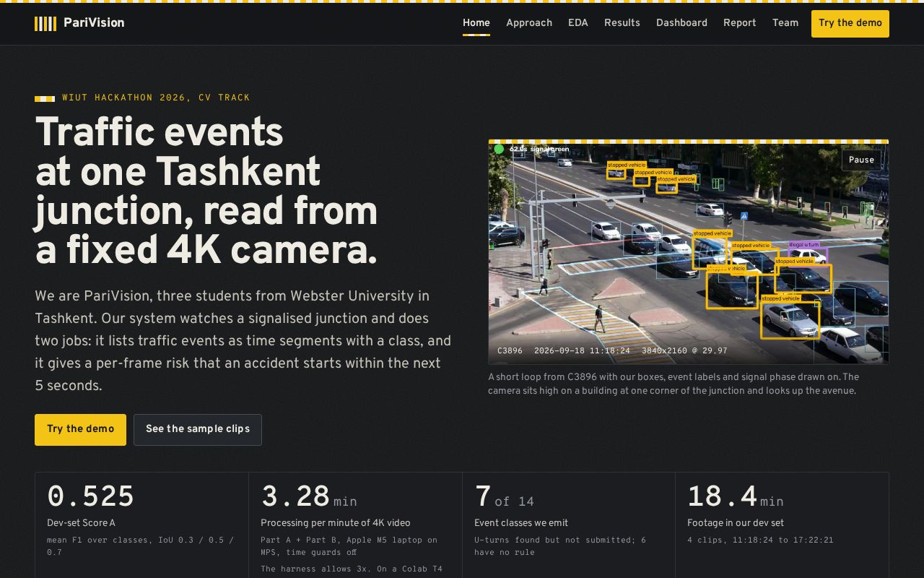Click the "Event classes we emit" label
The height and width of the screenshot is (578, 924).
tap(521, 523)
